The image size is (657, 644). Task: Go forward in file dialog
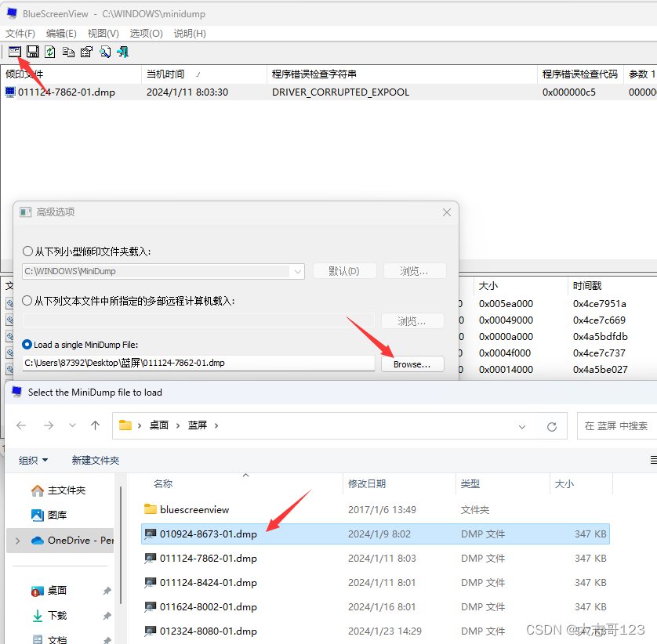click(49, 425)
